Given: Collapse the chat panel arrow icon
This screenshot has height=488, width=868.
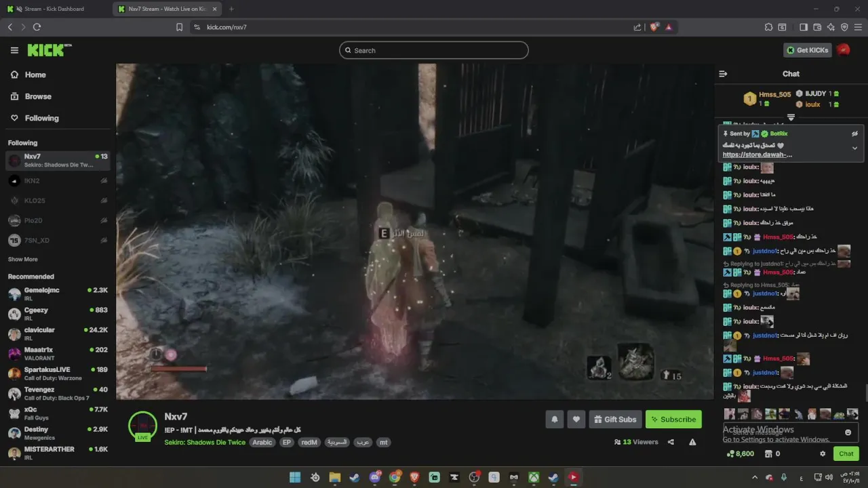Looking at the screenshot, I should coord(723,74).
